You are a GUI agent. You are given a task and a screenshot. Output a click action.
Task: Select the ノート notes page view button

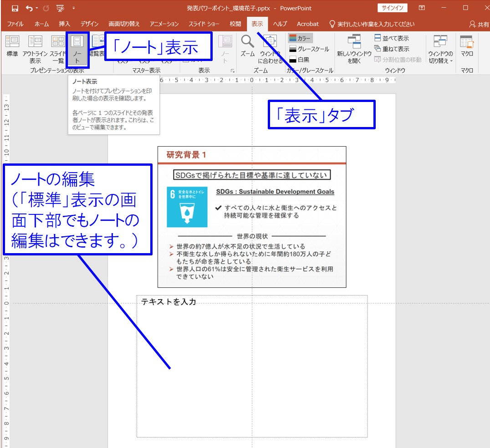tap(77, 47)
